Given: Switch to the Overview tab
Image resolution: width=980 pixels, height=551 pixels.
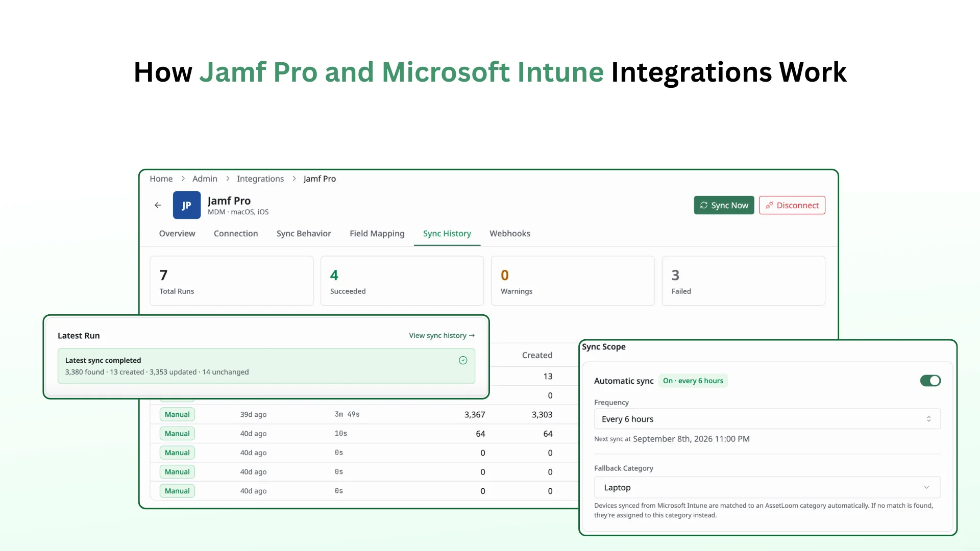Looking at the screenshot, I should pos(177,233).
